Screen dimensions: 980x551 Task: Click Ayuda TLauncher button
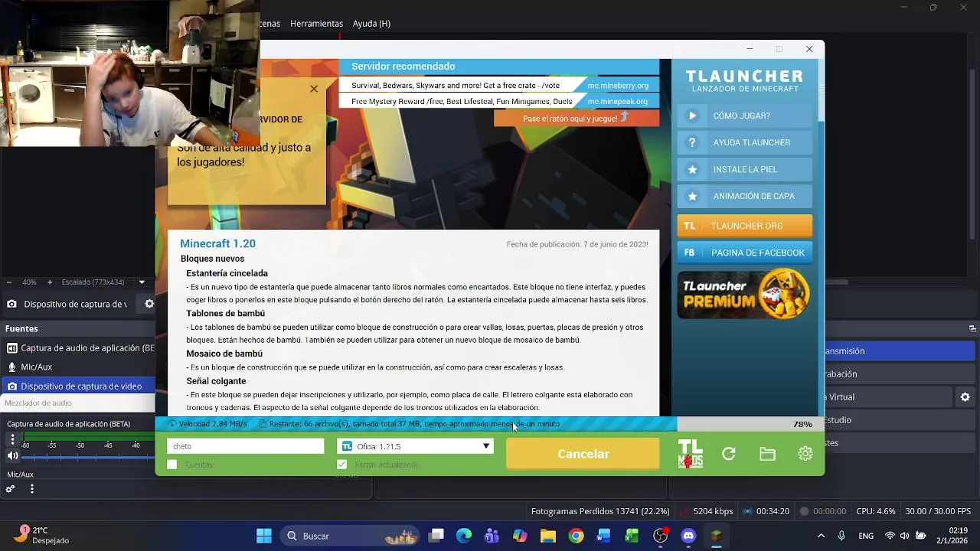[744, 142]
